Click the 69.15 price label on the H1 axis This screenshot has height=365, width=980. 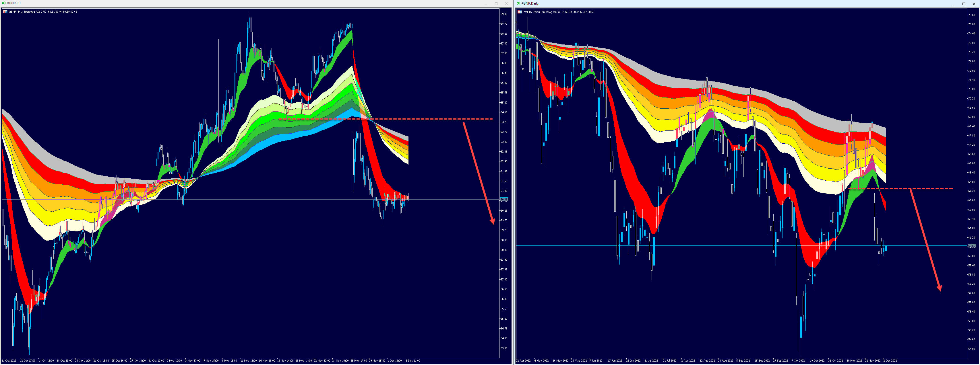[x=504, y=14]
